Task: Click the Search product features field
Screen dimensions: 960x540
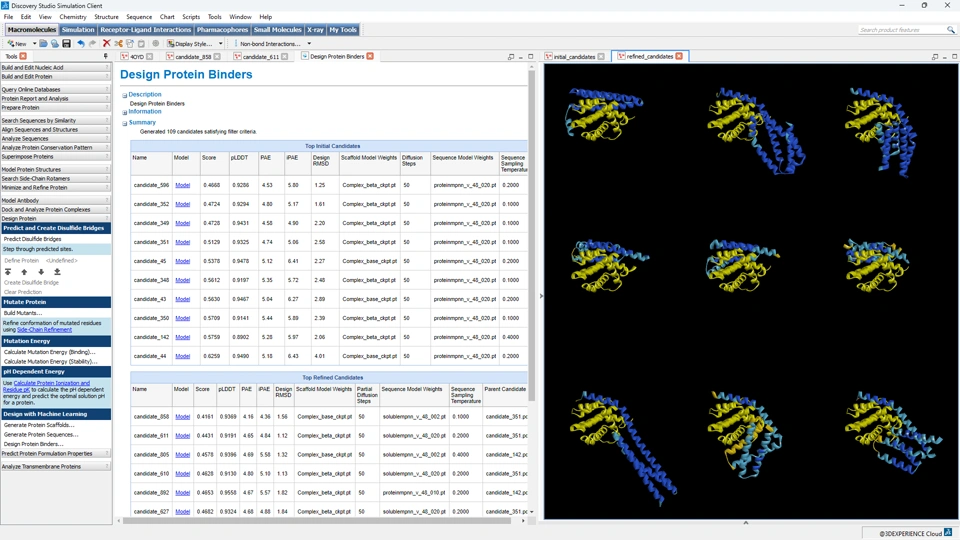Action: click(902, 29)
